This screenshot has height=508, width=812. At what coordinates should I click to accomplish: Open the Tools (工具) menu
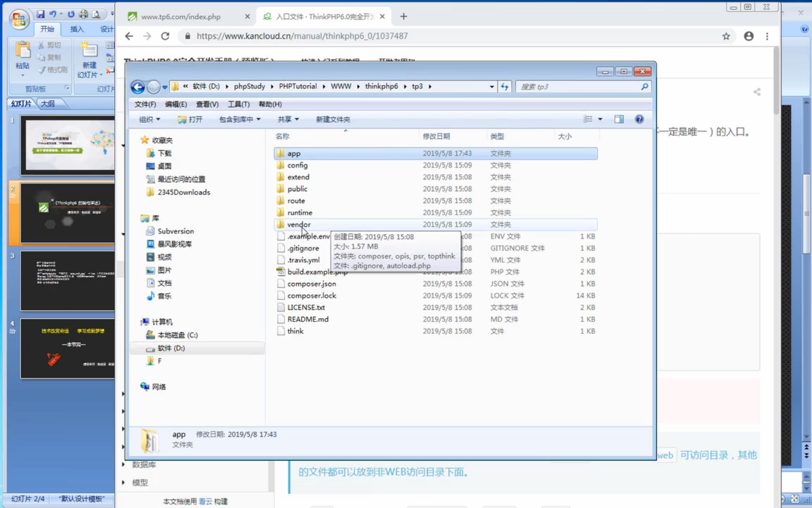[239, 104]
